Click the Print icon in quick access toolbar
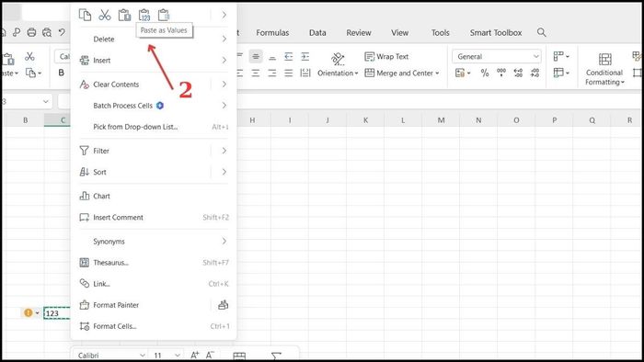 tap(31, 32)
